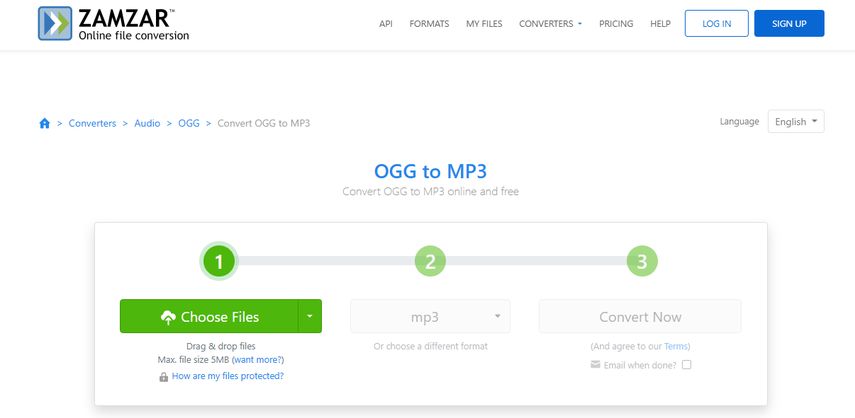Open the Audio breadcrumb link
The width and height of the screenshot is (855, 418).
click(x=147, y=124)
